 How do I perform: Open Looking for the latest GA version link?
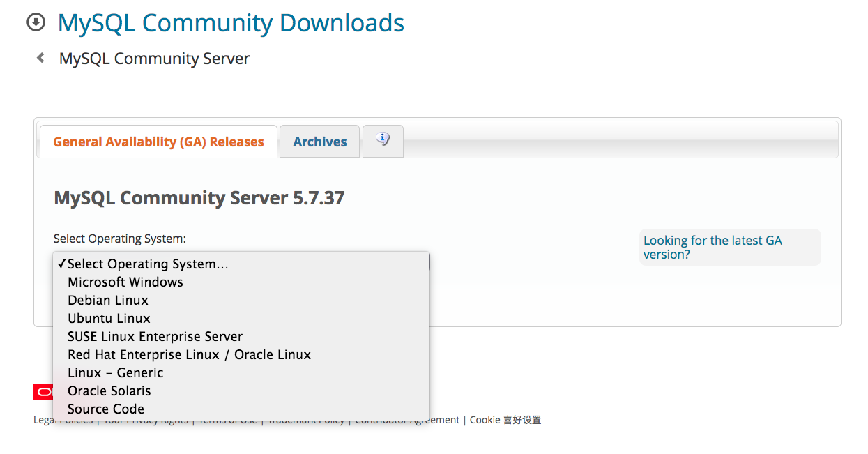tap(713, 247)
